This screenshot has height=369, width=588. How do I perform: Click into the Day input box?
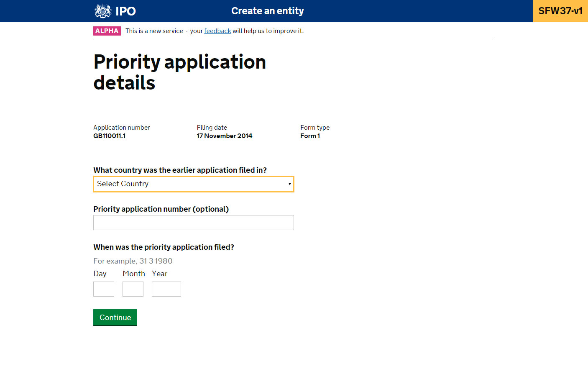[x=104, y=289]
